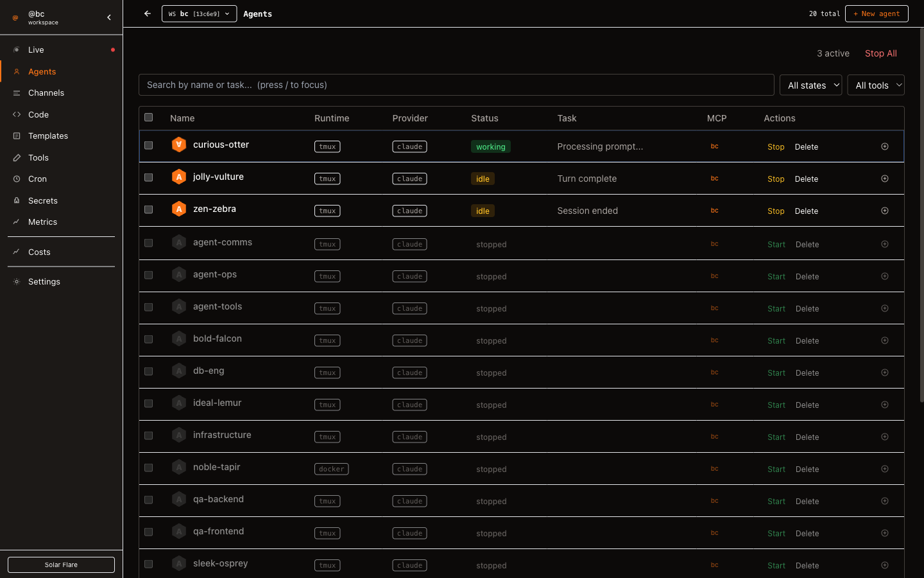Open the WS bc workspace selector
Viewport: 924px width, 578px height.
tap(199, 13)
